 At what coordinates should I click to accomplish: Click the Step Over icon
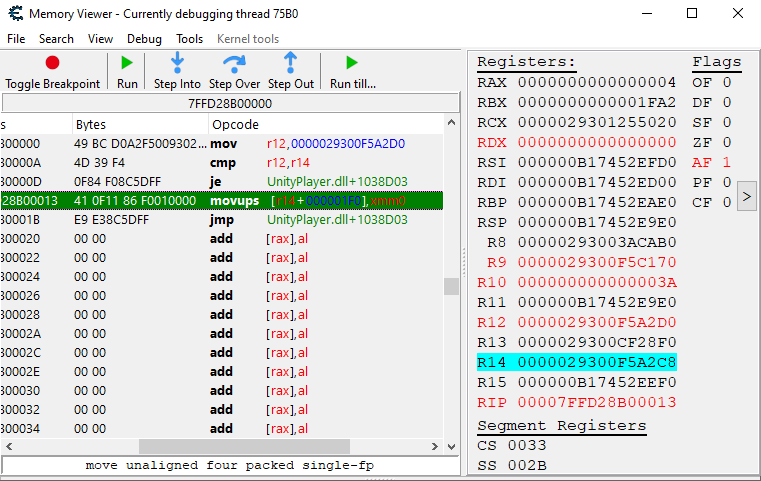point(234,64)
